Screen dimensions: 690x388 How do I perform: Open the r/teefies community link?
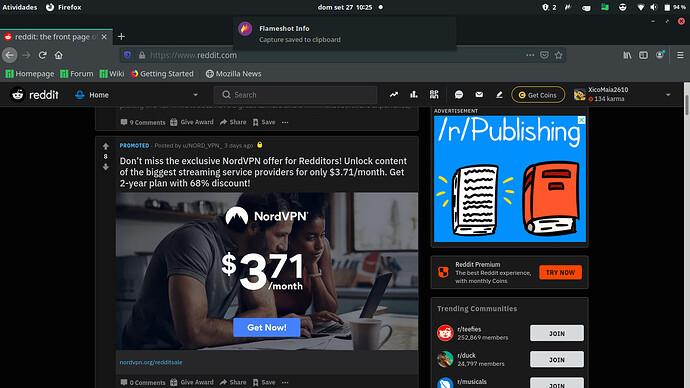(x=469, y=329)
